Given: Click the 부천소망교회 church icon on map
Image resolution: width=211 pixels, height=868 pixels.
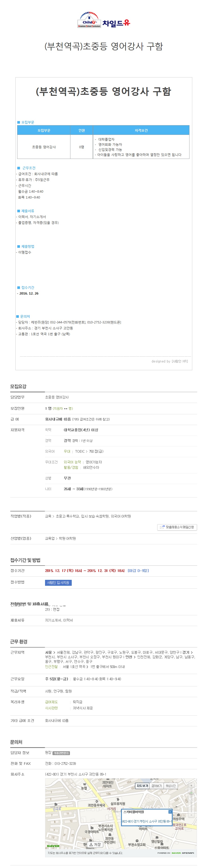Looking at the screenshot, I should click(137, 841).
